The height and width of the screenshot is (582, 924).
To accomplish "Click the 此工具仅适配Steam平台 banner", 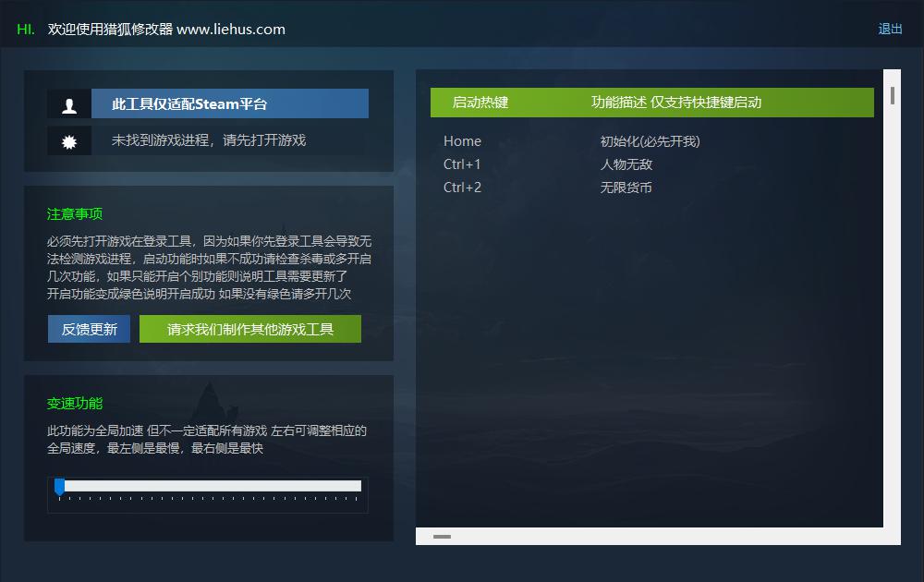I will pyautogui.click(x=230, y=103).
